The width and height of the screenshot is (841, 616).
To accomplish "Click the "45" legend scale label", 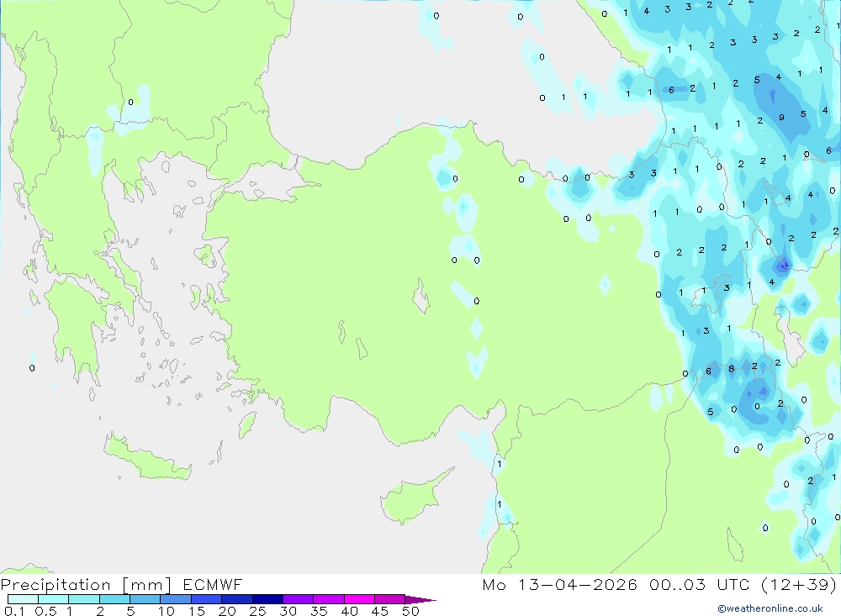I will (x=380, y=611).
